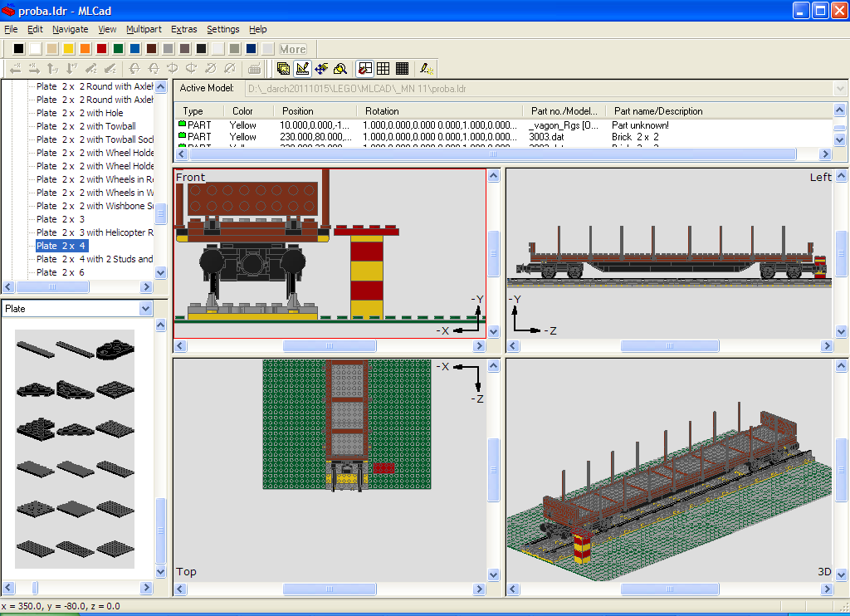This screenshot has height=616, width=850.
Task: Select "Plate 2 x 6" in parts tree
Action: click(60, 272)
